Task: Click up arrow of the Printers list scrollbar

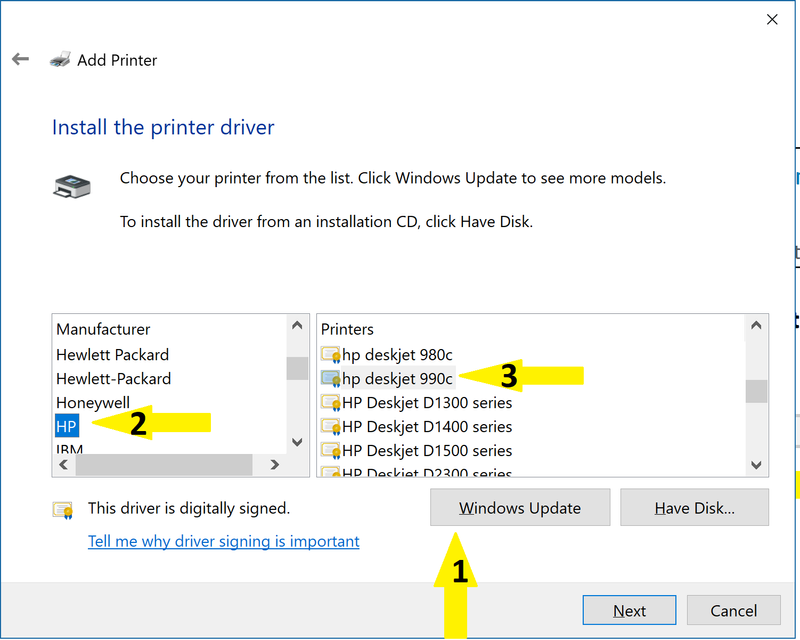Action: 756,325
